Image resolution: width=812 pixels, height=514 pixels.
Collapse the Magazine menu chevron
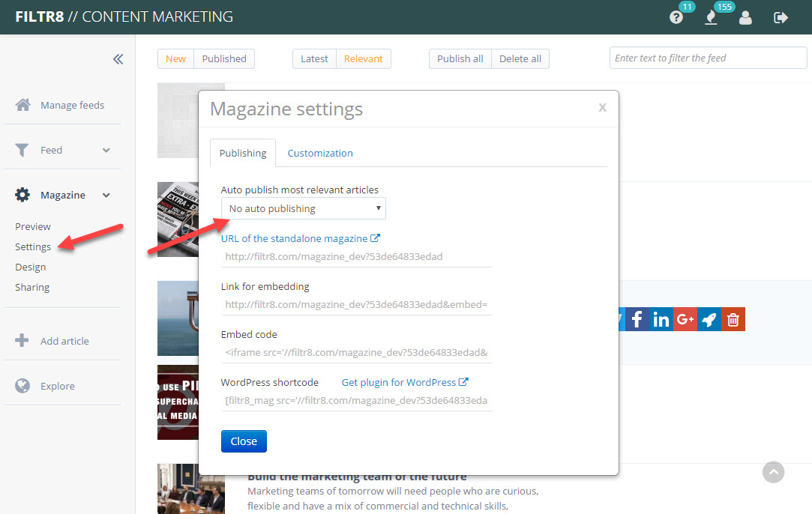tap(106, 195)
